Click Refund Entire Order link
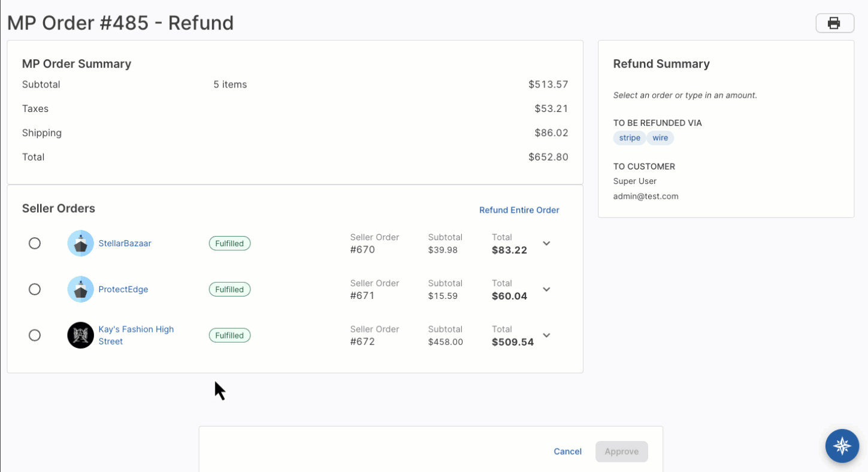 pos(519,210)
